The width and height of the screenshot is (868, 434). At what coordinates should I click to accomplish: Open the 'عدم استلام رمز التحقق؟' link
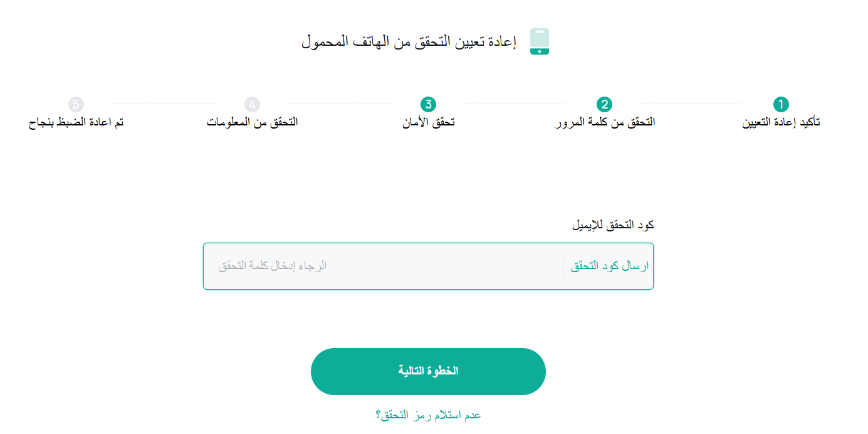[x=428, y=415]
